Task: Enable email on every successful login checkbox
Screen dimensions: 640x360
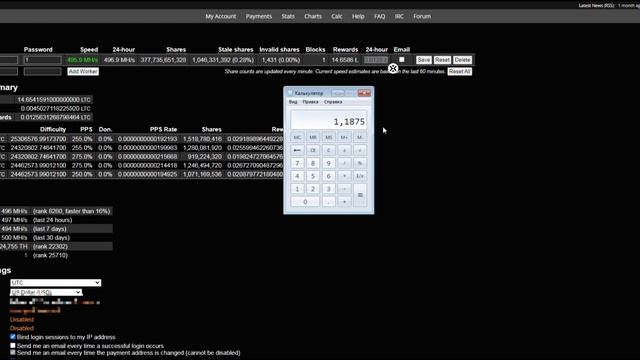Action: 13,345
